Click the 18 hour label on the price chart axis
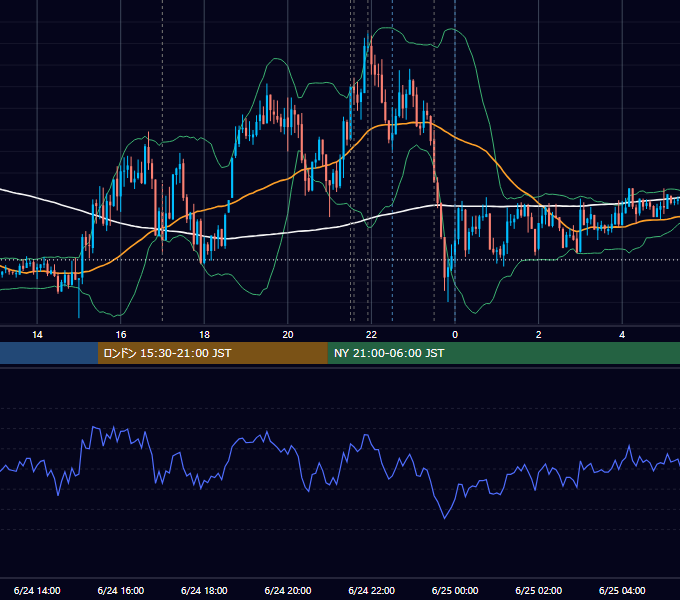Image resolution: width=680 pixels, height=600 pixels. (x=204, y=335)
